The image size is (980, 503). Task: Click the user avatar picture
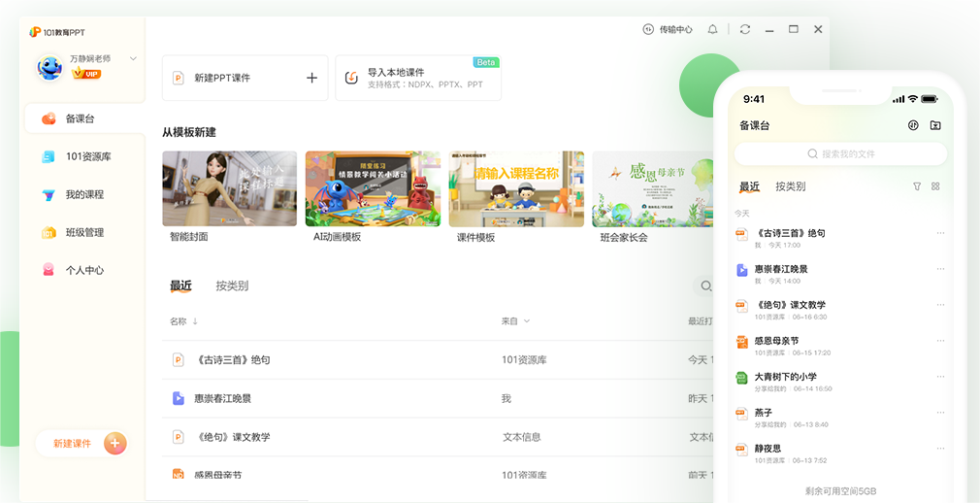pyautogui.click(x=49, y=68)
